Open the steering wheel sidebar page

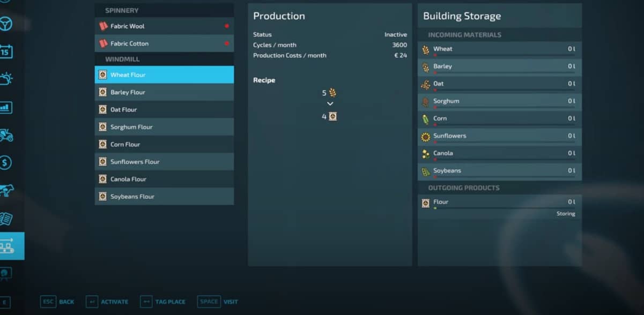point(6,24)
